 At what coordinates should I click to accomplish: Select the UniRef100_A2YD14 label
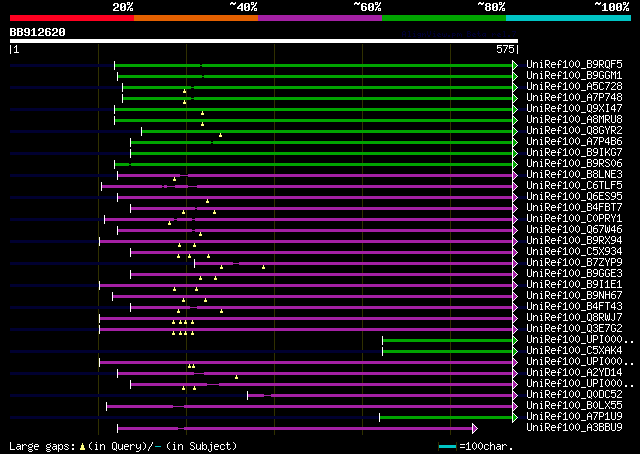click(x=574, y=373)
